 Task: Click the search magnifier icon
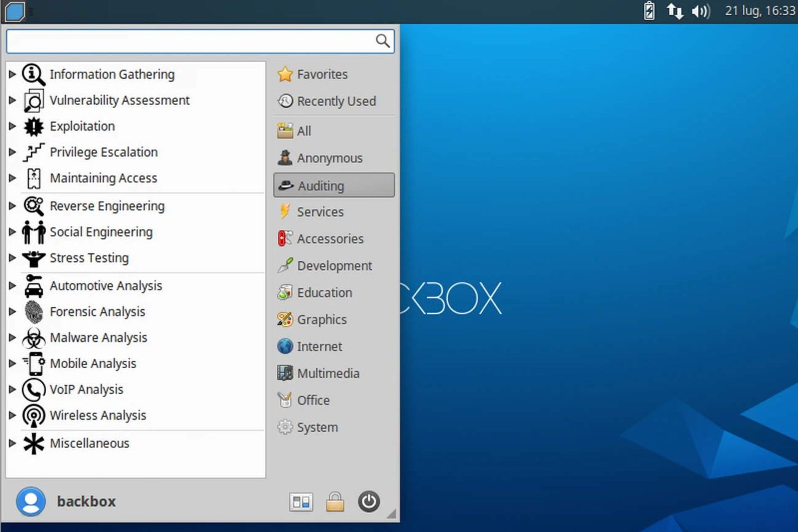pyautogui.click(x=382, y=41)
